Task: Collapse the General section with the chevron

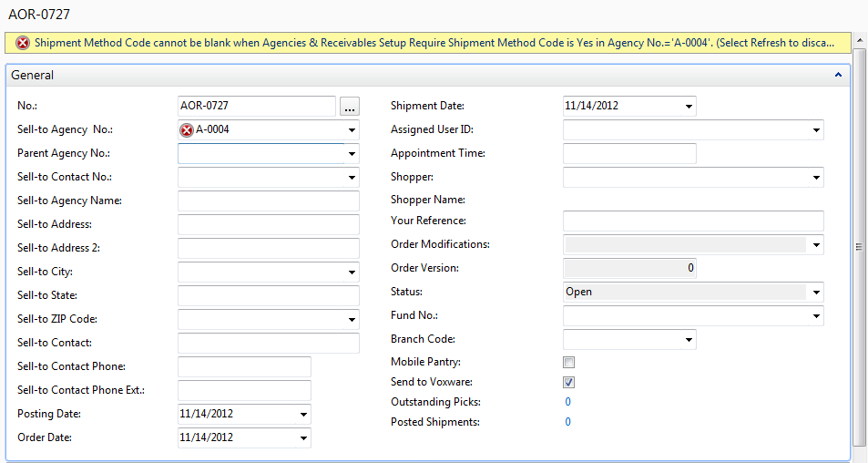Action: pyautogui.click(x=838, y=76)
